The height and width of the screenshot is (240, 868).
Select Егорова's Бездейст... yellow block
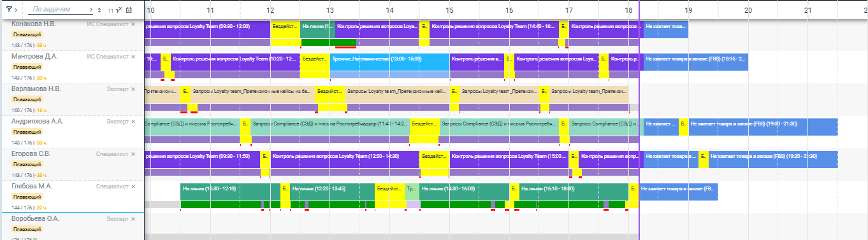(x=435, y=159)
